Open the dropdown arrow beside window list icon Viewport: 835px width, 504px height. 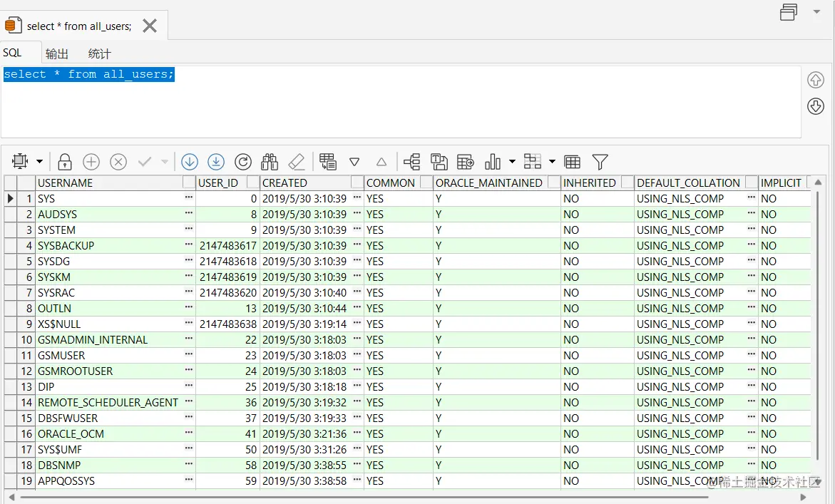(x=816, y=11)
